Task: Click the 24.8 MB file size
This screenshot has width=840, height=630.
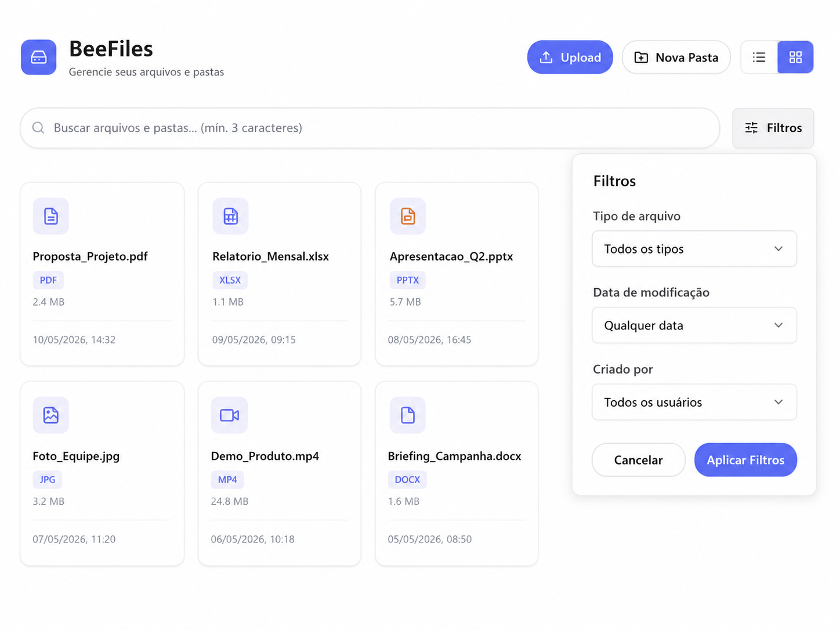Action: click(x=230, y=501)
